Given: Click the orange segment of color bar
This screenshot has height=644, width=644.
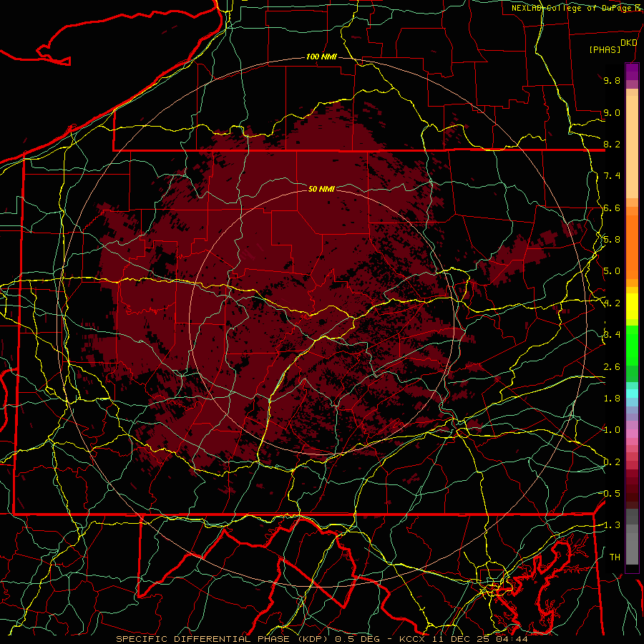Looking at the screenshot, I should [632, 246].
